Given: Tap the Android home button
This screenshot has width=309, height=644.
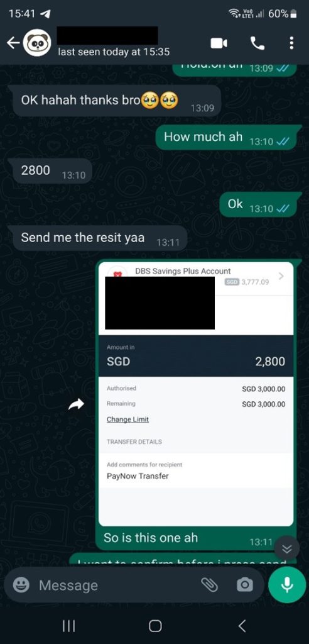Looking at the screenshot, I should click(155, 626).
